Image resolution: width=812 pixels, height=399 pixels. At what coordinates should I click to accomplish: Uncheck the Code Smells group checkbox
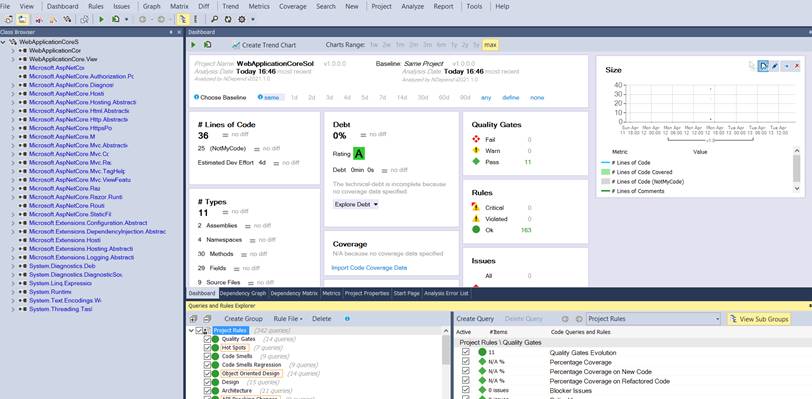coord(208,356)
